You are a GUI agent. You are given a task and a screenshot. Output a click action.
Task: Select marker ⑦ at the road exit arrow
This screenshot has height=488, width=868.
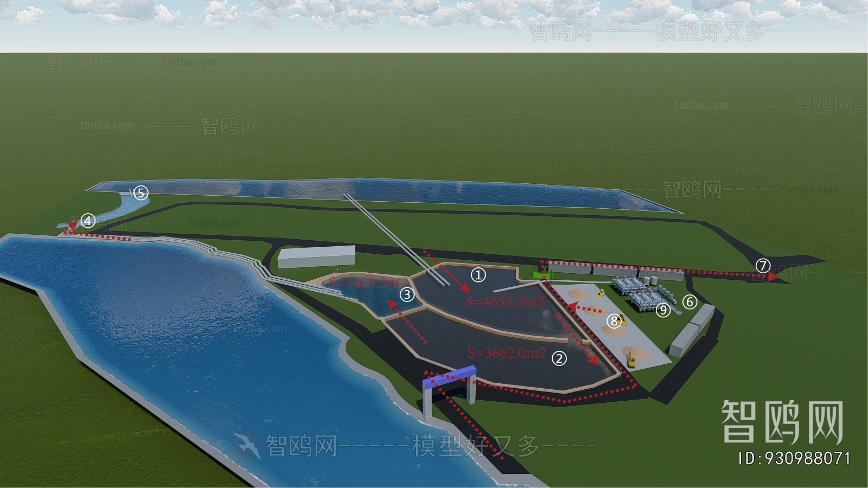coord(762,266)
